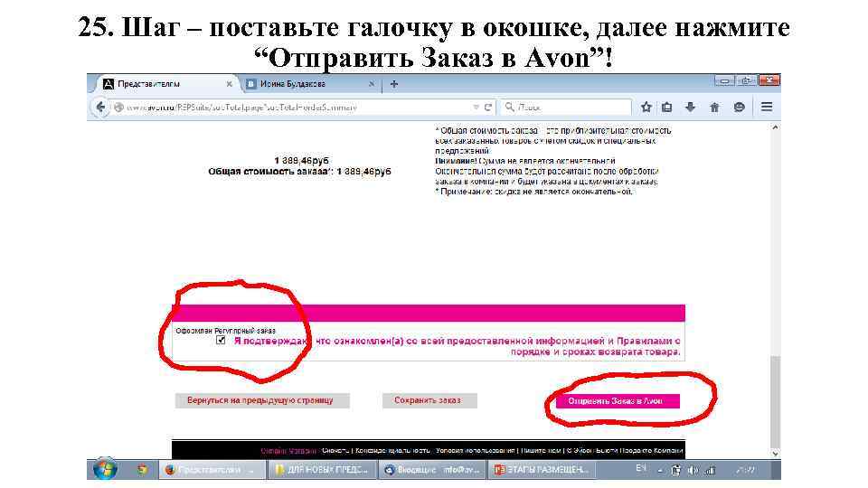Click Вернуться на предыдущую страницу button
This screenshot has height=488, width=868.
coord(262,400)
